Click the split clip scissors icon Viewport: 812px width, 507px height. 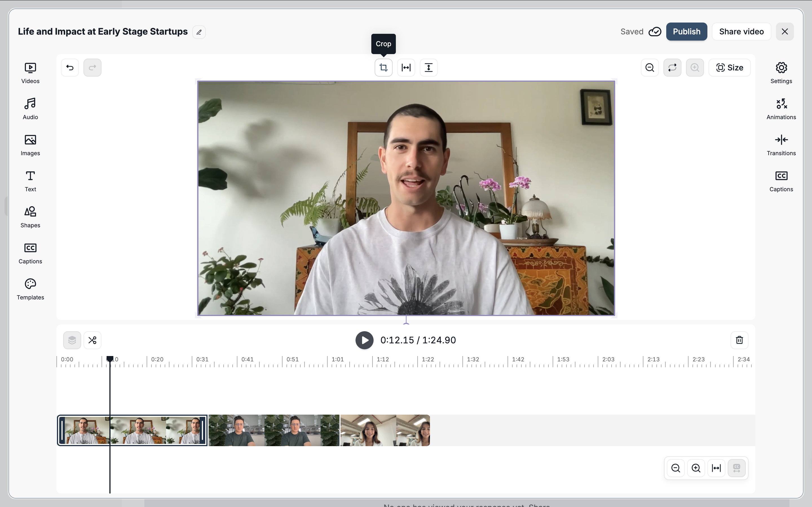pos(92,340)
